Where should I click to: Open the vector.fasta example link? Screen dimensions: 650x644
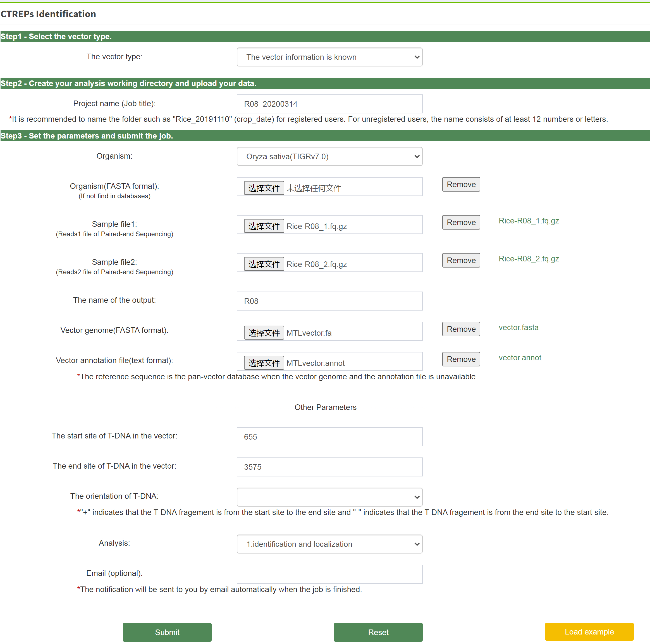tap(518, 327)
